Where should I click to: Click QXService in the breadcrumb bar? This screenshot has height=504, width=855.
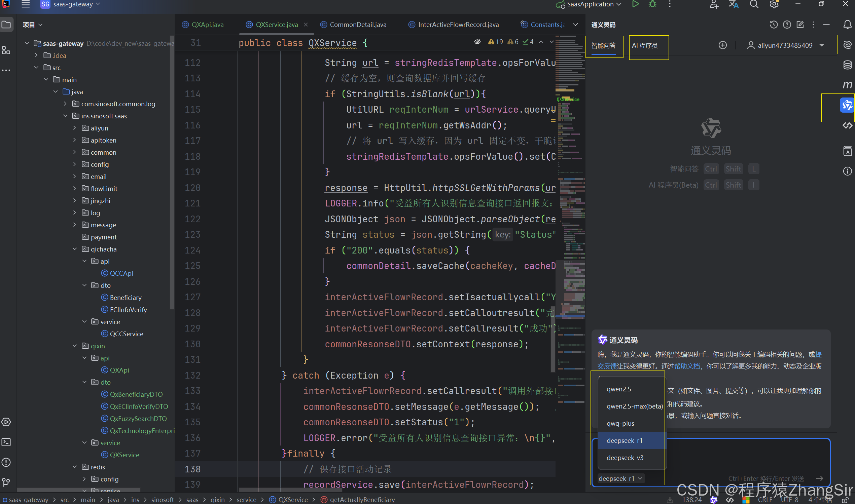point(288,500)
